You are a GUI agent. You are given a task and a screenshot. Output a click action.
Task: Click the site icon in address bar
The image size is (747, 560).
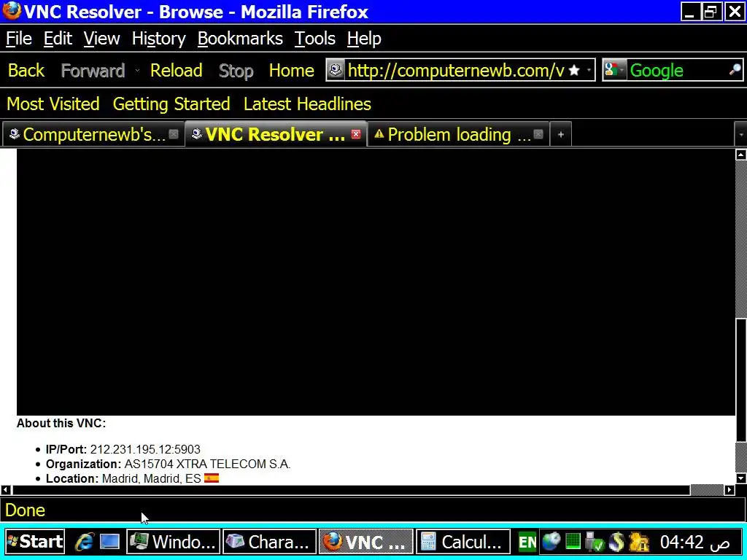point(336,71)
